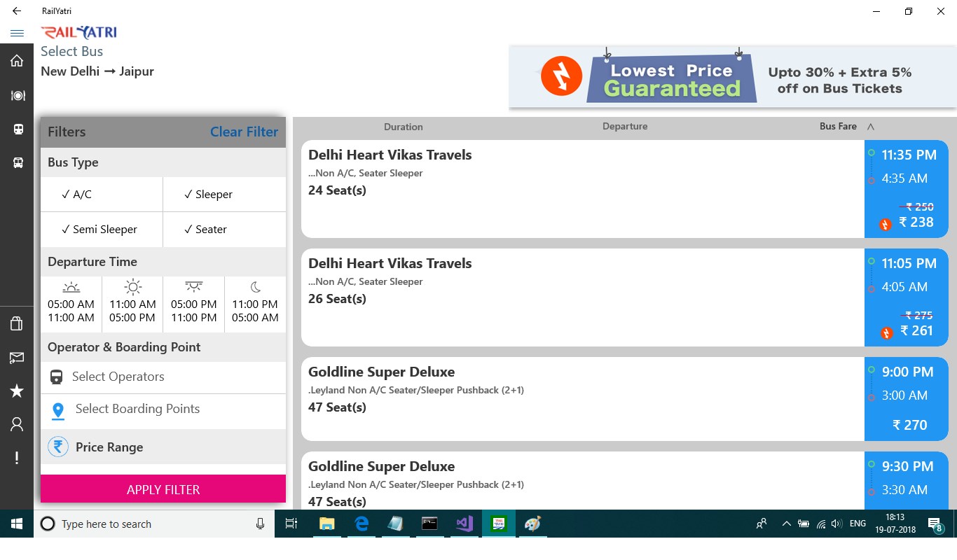Select the 05:00 PM to 11:00 PM departure slot

pos(194,304)
